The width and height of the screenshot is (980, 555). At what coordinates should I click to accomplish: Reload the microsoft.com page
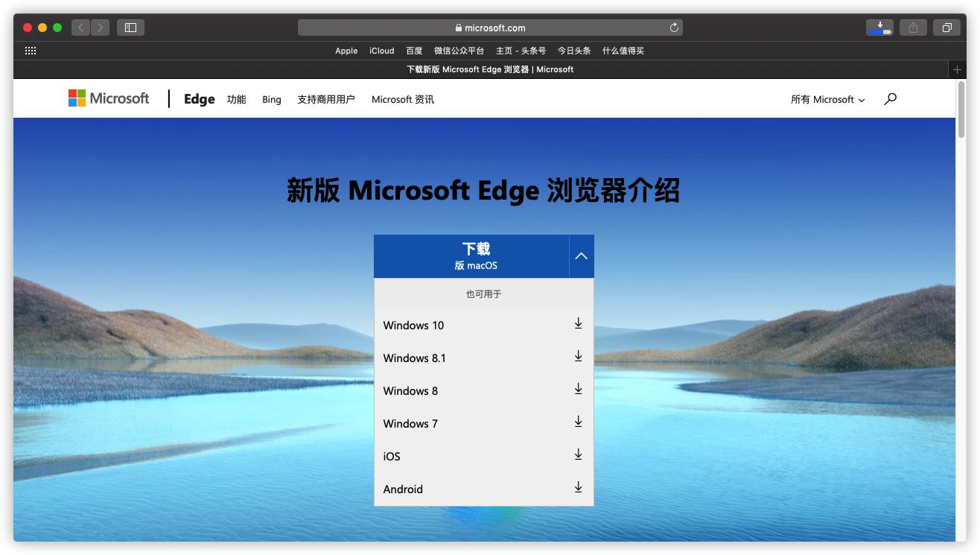pyautogui.click(x=672, y=27)
